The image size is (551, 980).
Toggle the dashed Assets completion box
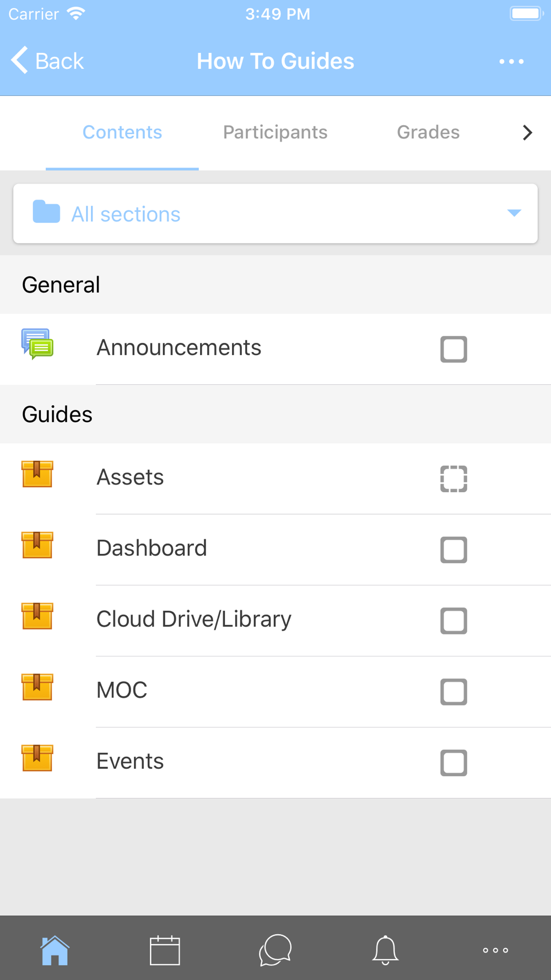pos(454,478)
